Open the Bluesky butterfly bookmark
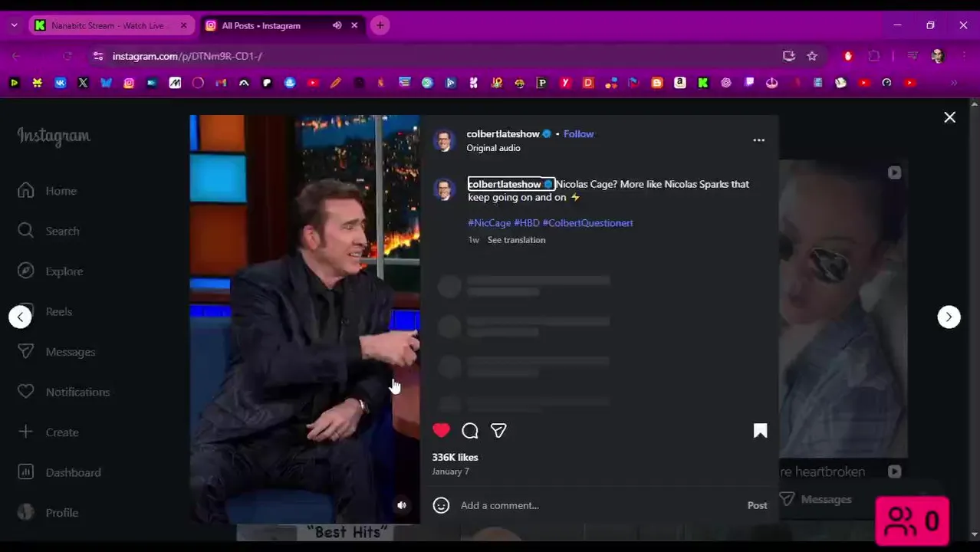This screenshot has height=552, width=980. [106, 83]
